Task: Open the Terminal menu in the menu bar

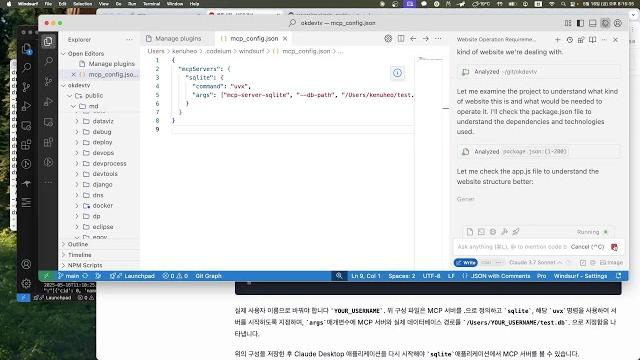Action: 151,4
